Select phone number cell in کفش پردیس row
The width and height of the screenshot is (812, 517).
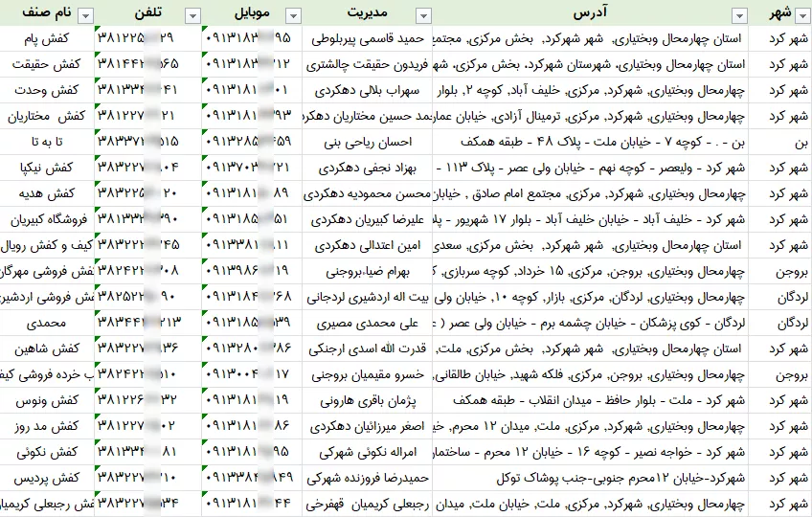148,478
